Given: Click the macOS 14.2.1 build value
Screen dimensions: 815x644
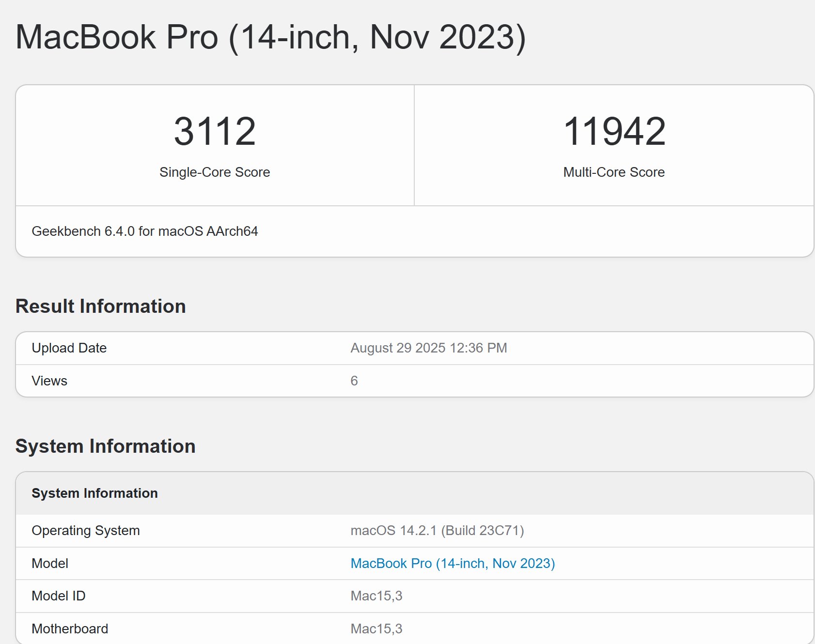Looking at the screenshot, I should 437,530.
